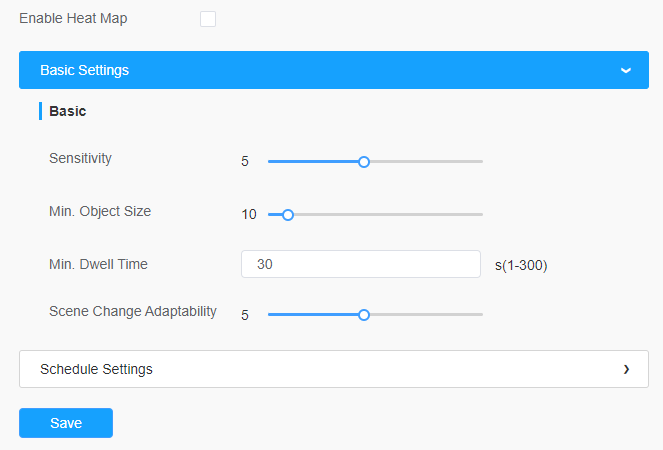Click the Basic Settings title text
Image resolution: width=663 pixels, height=450 pixels.
pyautogui.click(x=85, y=70)
